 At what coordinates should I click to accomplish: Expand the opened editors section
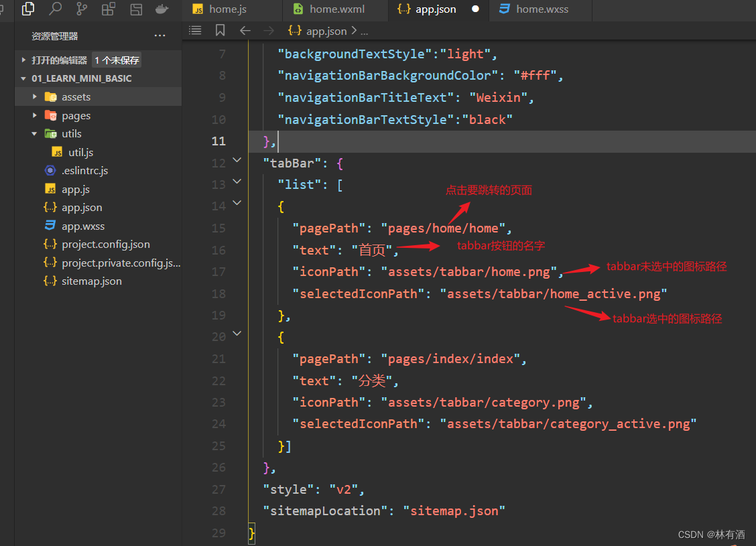click(x=23, y=60)
